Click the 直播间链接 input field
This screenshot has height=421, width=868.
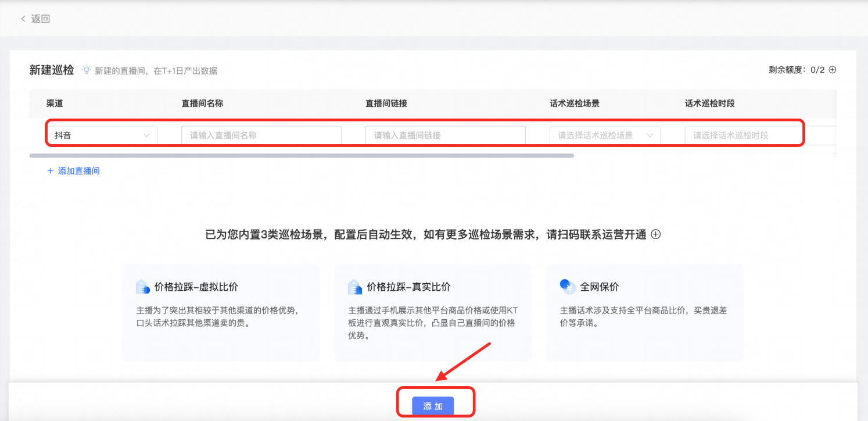pos(445,135)
